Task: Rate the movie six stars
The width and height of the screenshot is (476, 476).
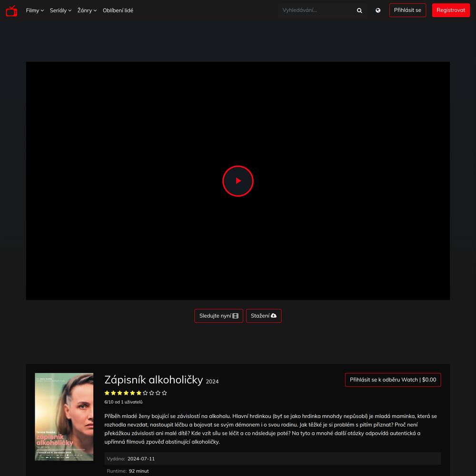Action: point(139,393)
